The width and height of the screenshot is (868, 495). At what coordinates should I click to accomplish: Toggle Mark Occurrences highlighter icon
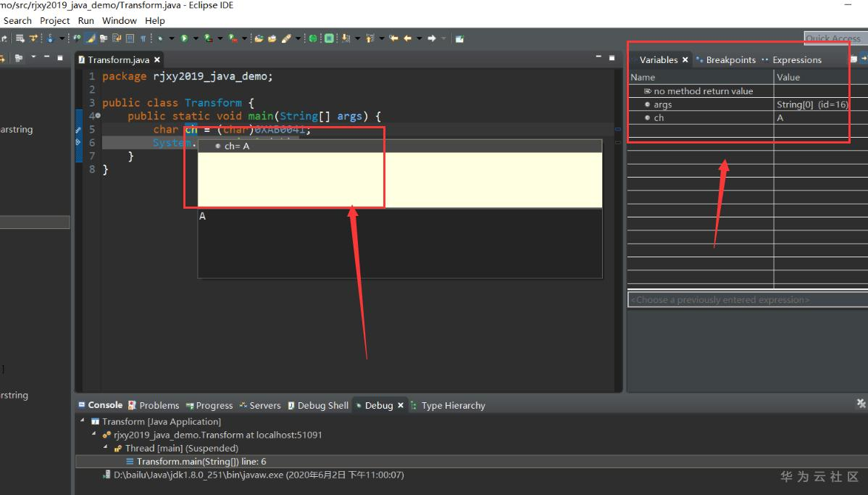(91, 38)
